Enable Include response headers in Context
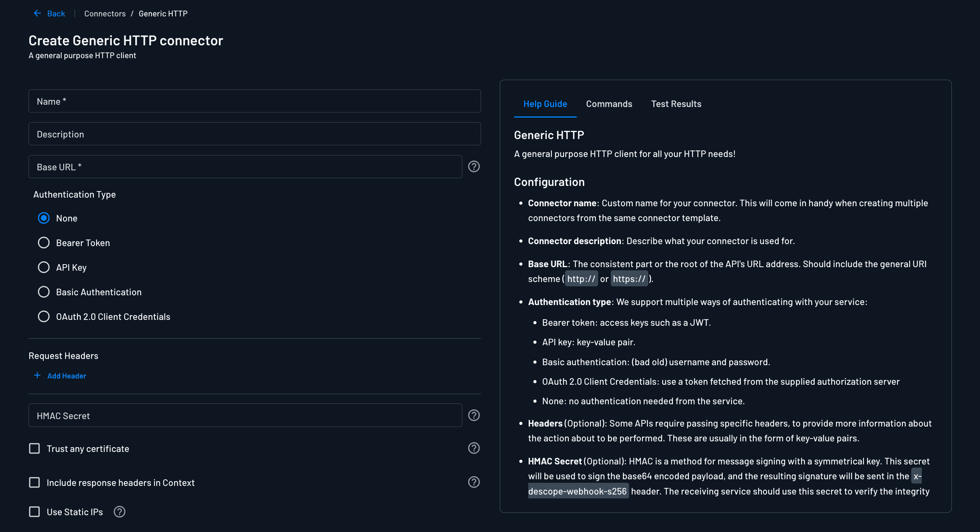The image size is (980, 532). 34,482
